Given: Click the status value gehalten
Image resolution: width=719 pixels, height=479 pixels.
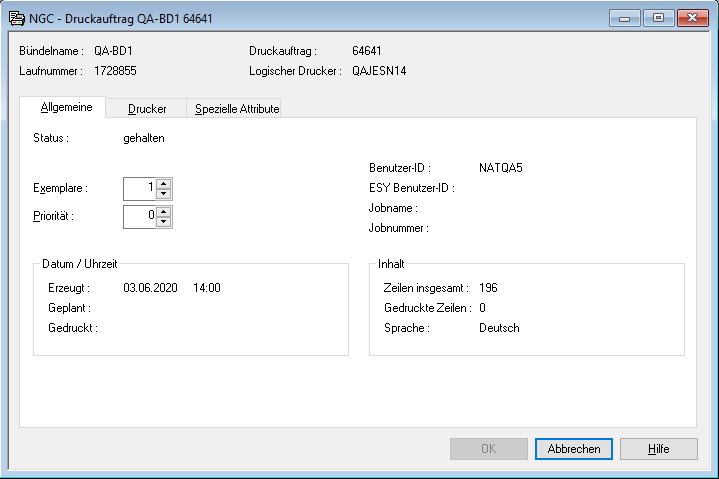Looking at the screenshot, I should click(x=144, y=138).
